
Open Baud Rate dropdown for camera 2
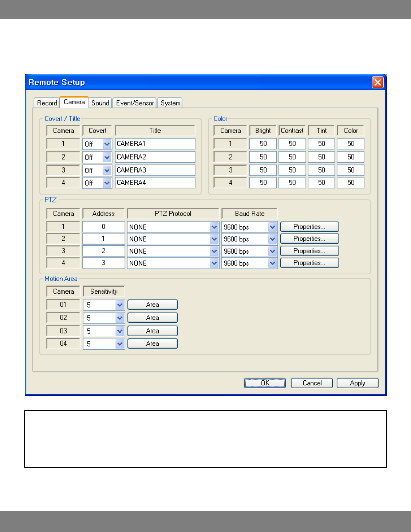[272, 239]
